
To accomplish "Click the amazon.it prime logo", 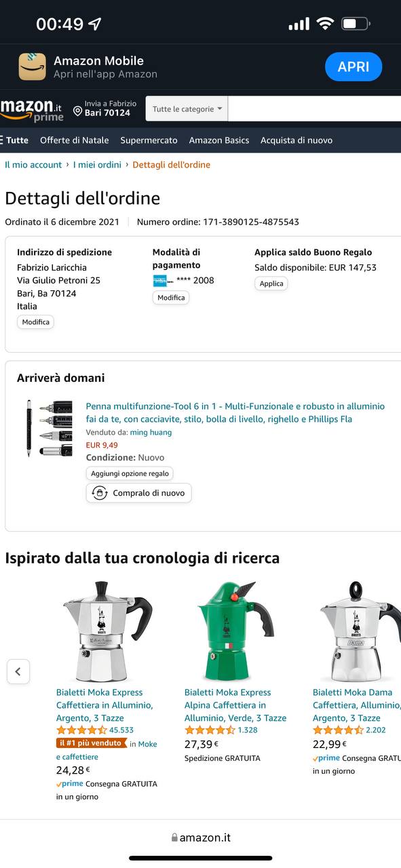I will [x=32, y=110].
